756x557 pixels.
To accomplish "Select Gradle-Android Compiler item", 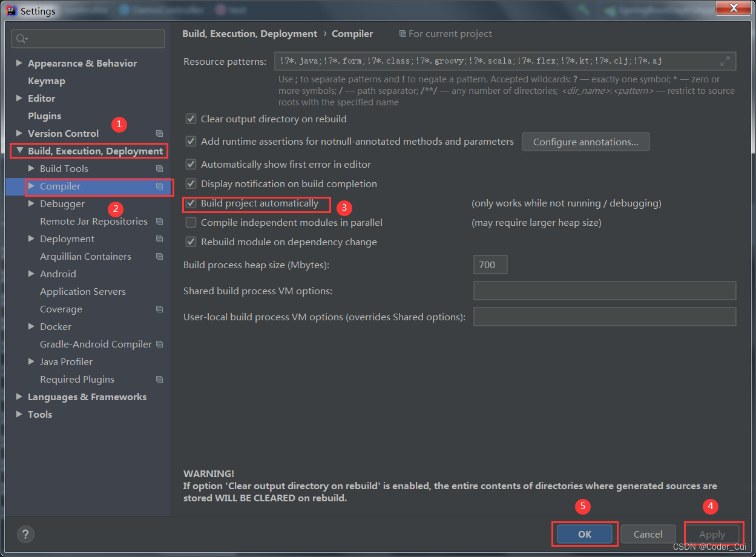I will (x=96, y=344).
